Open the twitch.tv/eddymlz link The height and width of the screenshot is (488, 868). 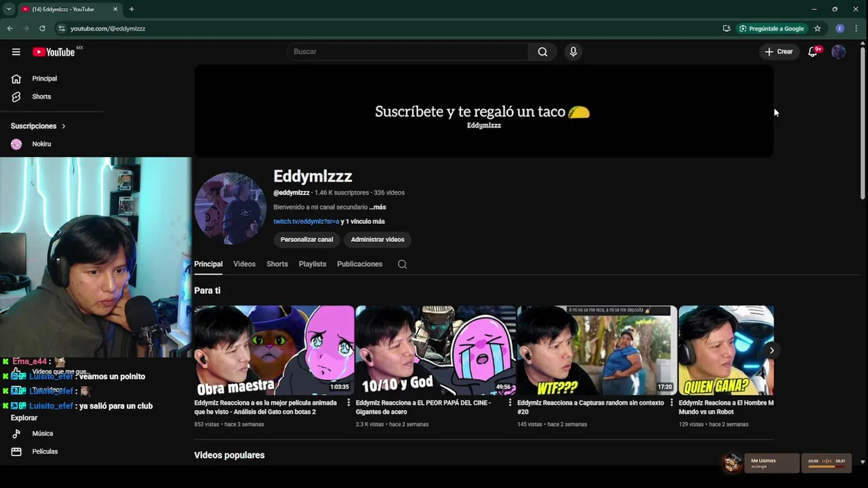coord(306,222)
